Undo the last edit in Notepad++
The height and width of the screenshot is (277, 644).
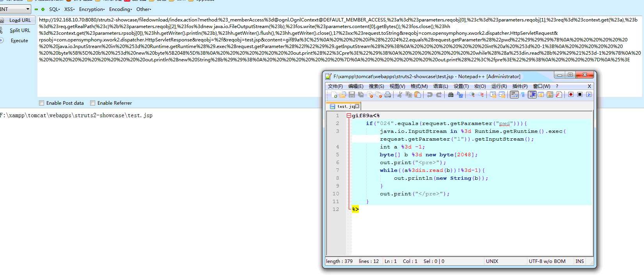tap(429, 95)
